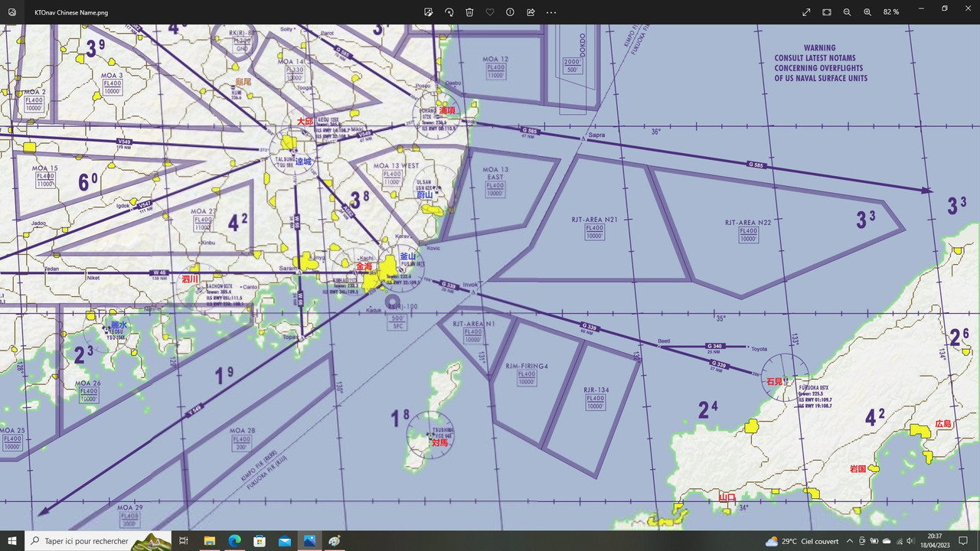
Task: Open File Explorer from the taskbar
Action: [209, 541]
